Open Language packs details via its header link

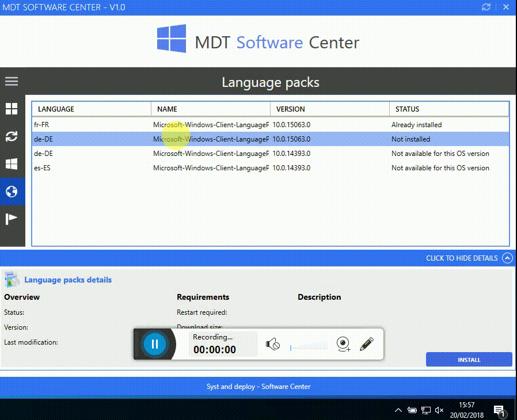[69, 280]
